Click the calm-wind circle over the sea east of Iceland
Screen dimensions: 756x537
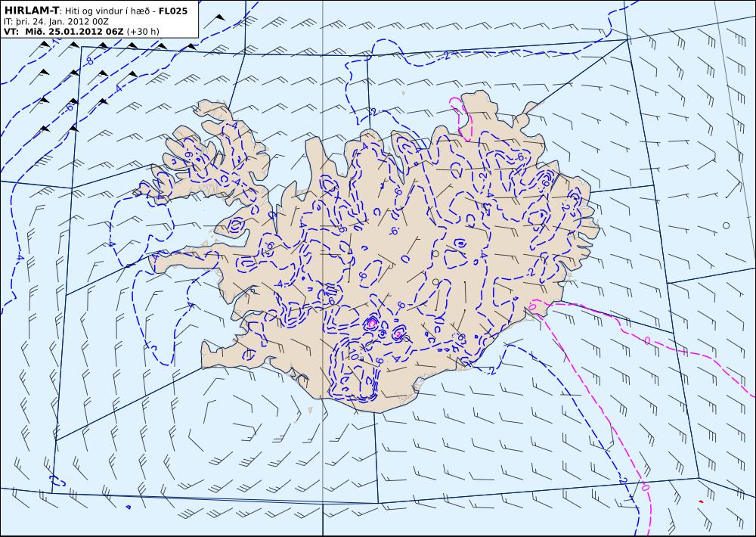click(x=726, y=225)
